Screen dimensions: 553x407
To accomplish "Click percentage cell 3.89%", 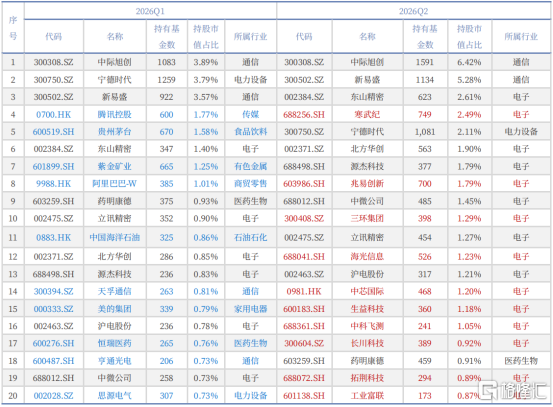I will tap(206, 62).
